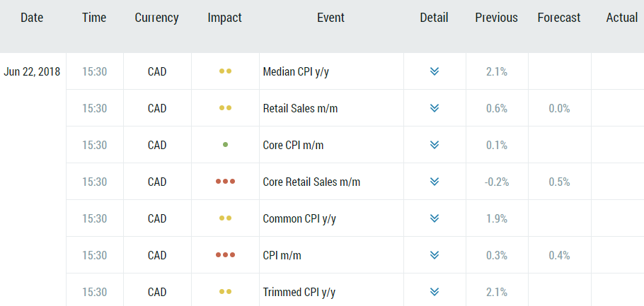Image resolution: width=644 pixels, height=306 pixels.
Task: Click the Jun 22, 2018 date cell
Action: (32, 71)
